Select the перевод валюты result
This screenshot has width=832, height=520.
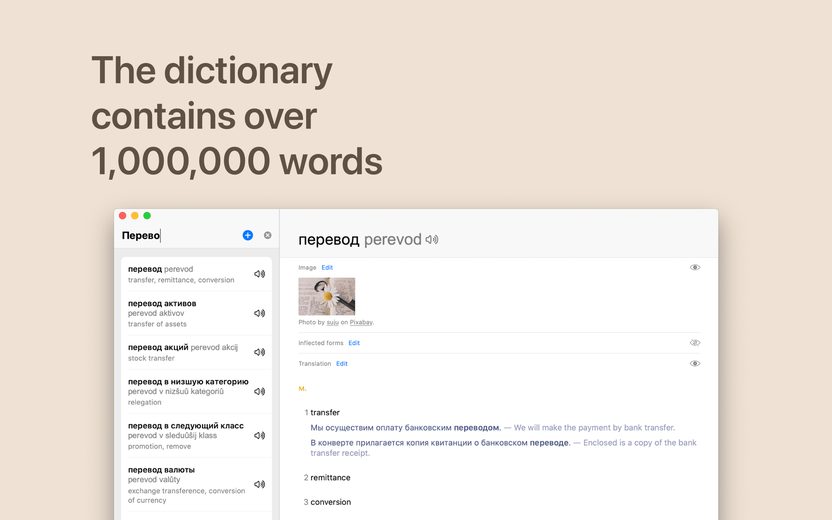pos(196,484)
